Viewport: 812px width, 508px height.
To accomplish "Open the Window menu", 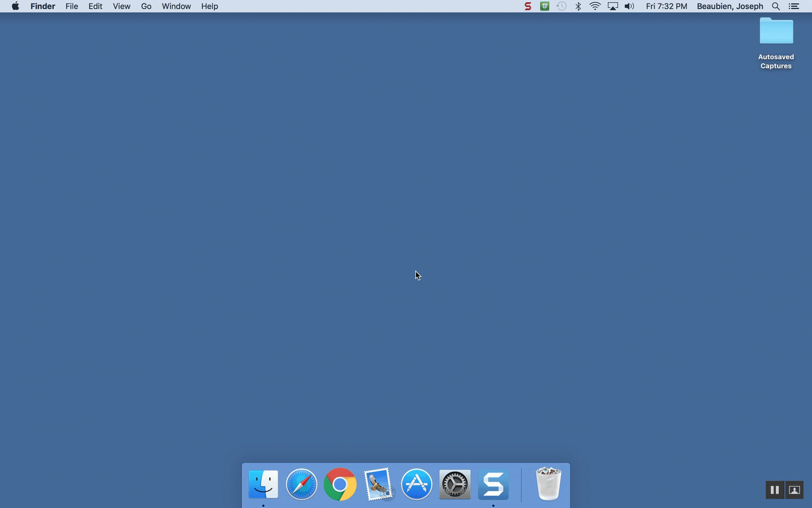I will coord(176,6).
